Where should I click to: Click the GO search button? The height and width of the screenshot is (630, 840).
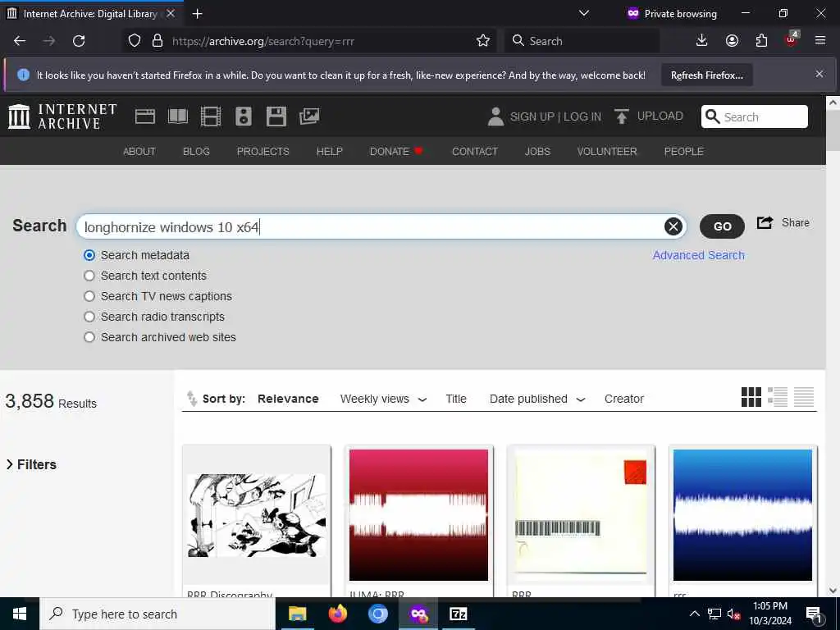coord(722,226)
